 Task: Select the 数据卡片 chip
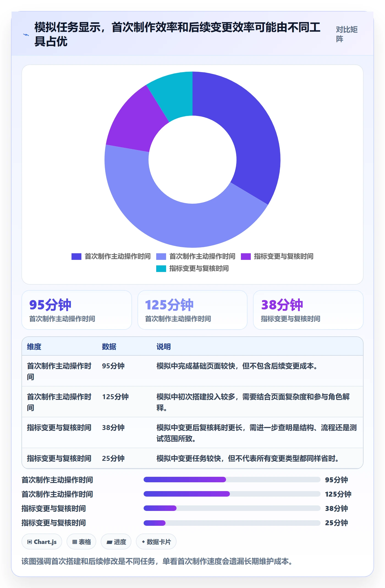156,542
